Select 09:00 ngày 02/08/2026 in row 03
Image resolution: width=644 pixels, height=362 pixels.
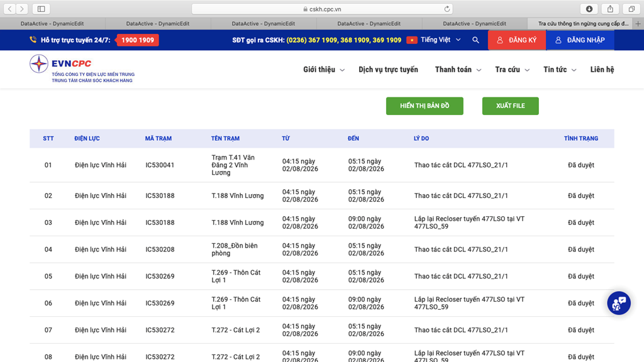click(x=366, y=222)
